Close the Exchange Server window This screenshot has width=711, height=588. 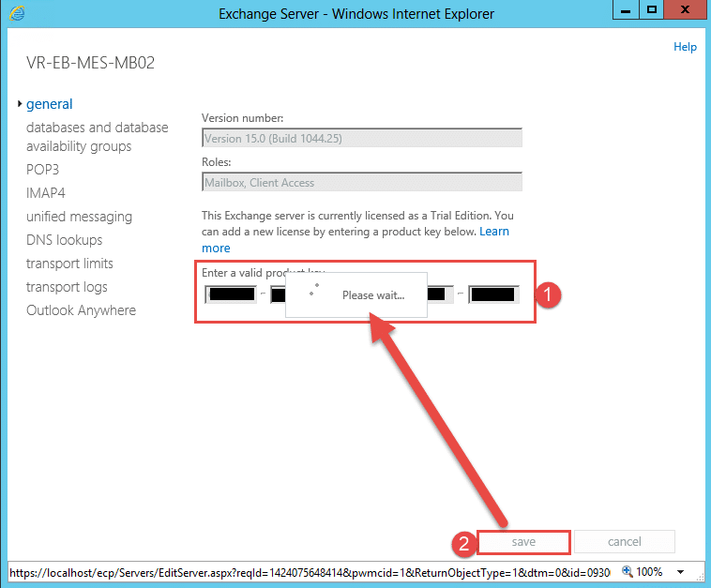[686, 10]
